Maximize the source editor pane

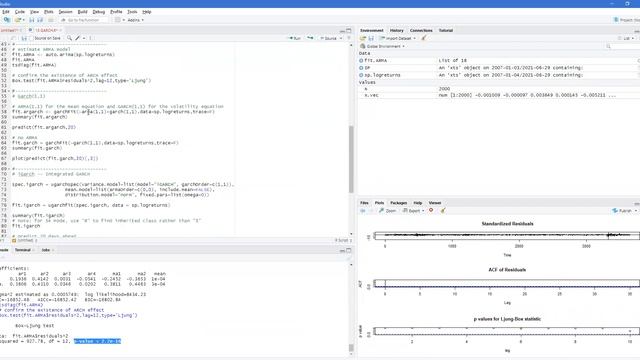click(349, 31)
